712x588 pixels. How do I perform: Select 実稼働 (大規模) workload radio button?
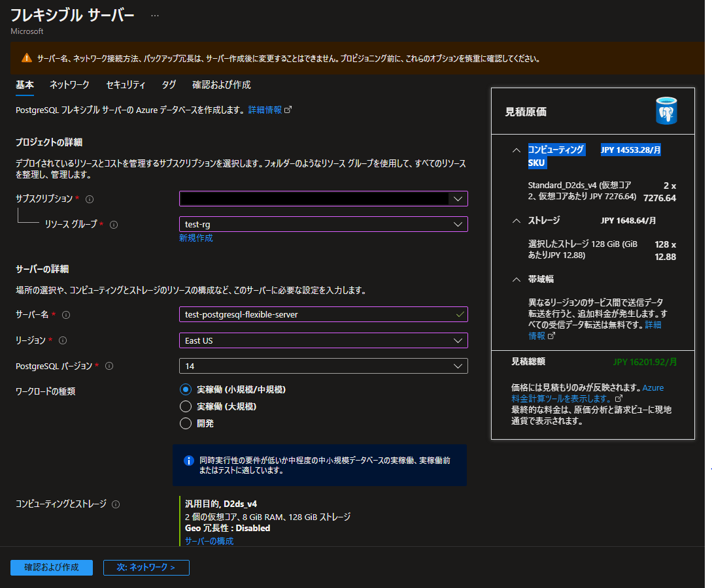[186, 406]
